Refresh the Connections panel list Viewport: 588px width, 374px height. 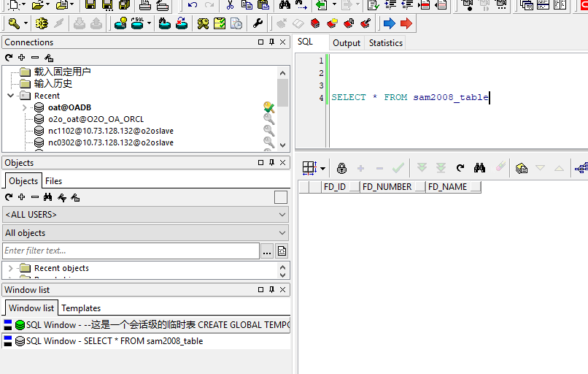[x=9, y=58]
